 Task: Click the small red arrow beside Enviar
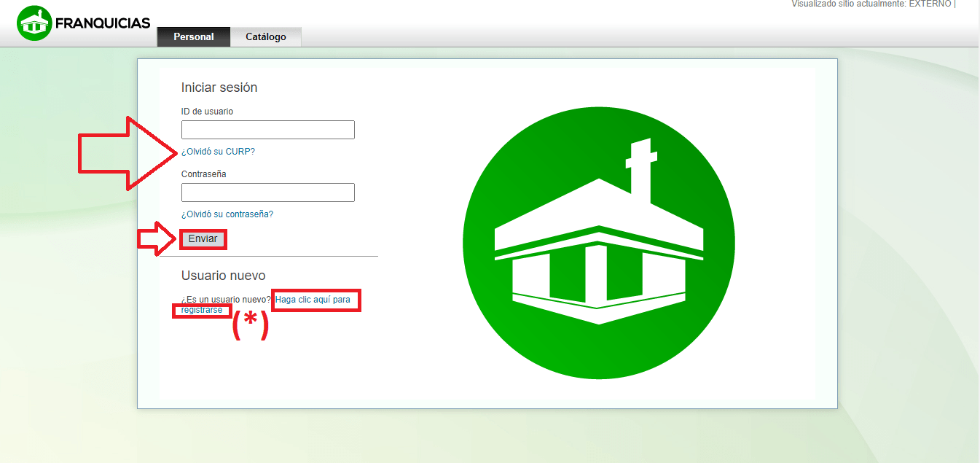pyautogui.click(x=157, y=240)
